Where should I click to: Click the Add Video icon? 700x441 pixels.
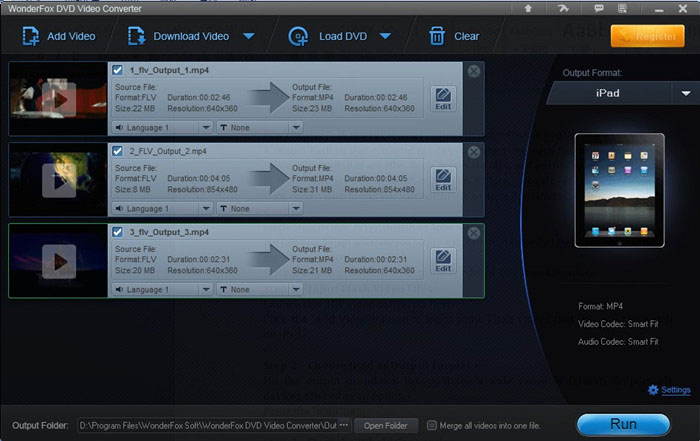pyautogui.click(x=31, y=36)
